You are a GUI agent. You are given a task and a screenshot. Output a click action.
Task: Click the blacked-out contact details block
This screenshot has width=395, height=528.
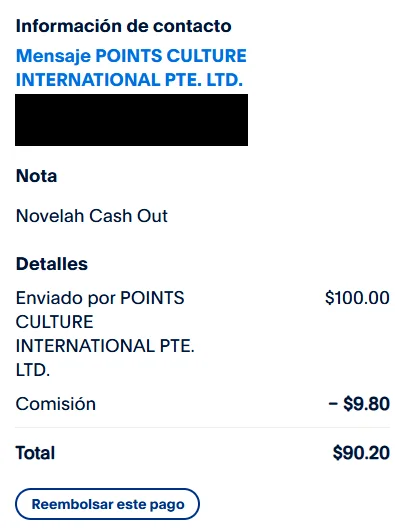pos(131,120)
